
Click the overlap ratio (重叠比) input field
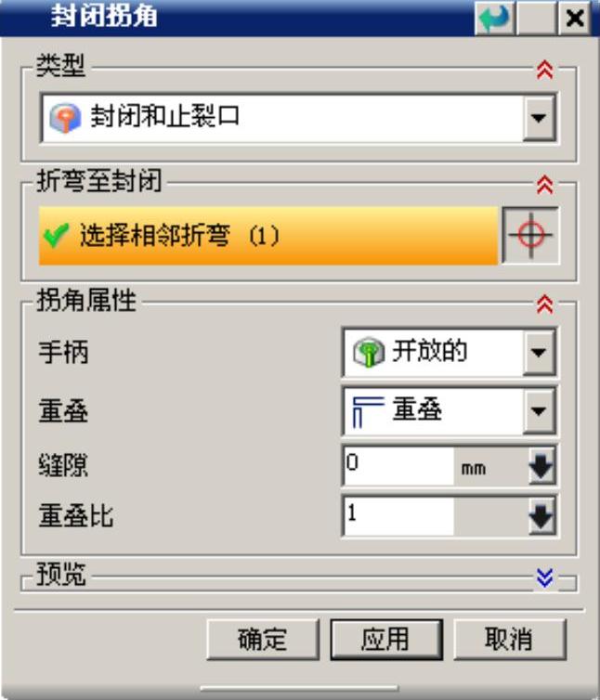pyautogui.click(x=399, y=516)
